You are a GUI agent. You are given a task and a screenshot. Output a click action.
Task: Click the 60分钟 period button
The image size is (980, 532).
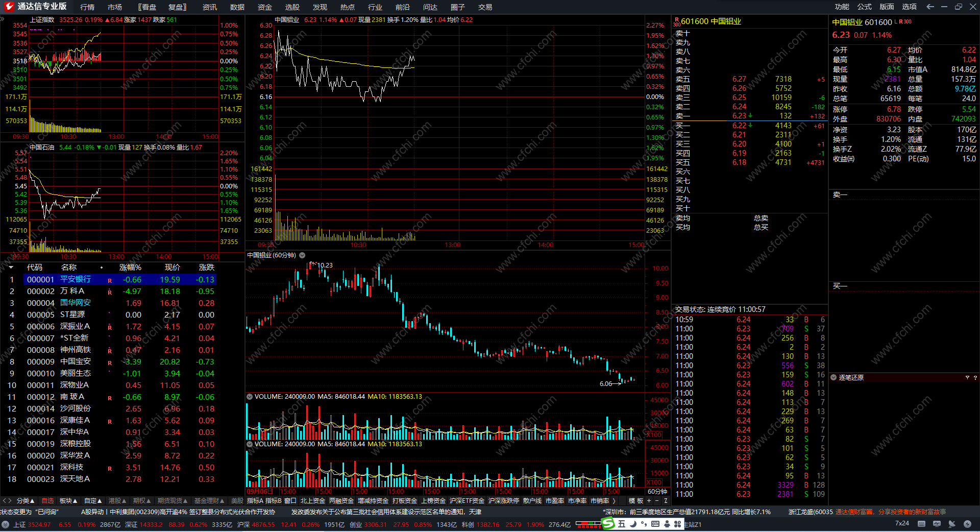(657, 492)
